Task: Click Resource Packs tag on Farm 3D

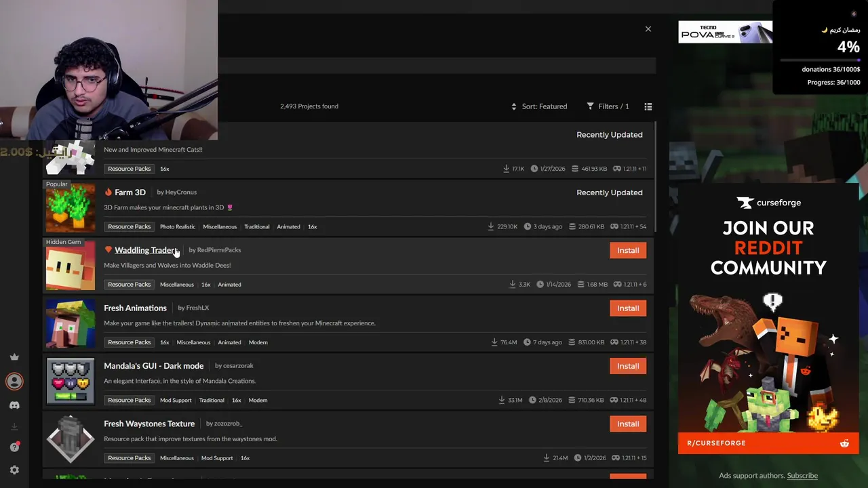Action: (x=129, y=226)
